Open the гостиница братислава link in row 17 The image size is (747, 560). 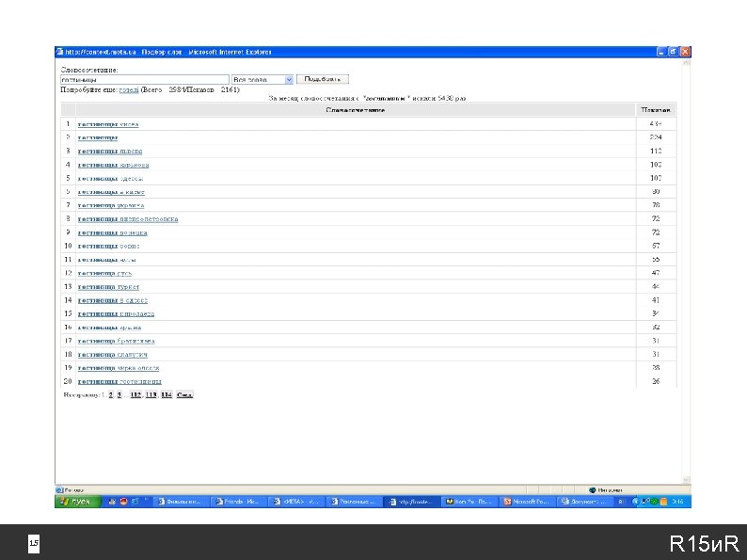coord(117,341)
